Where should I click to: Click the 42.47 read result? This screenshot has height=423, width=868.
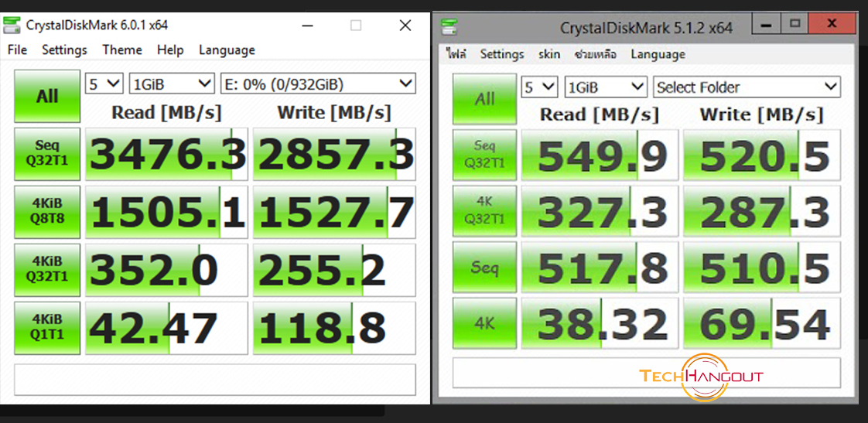click(x=166, y=328)
